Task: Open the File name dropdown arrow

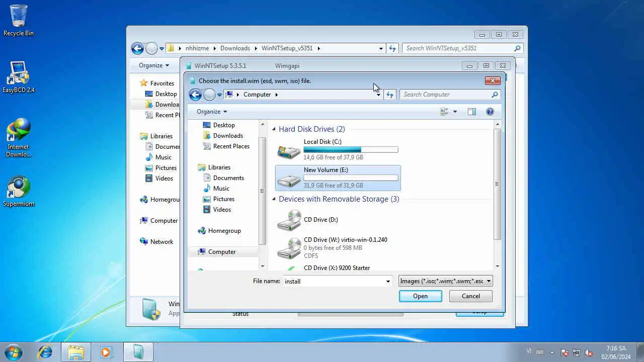Action: (388, 281)
